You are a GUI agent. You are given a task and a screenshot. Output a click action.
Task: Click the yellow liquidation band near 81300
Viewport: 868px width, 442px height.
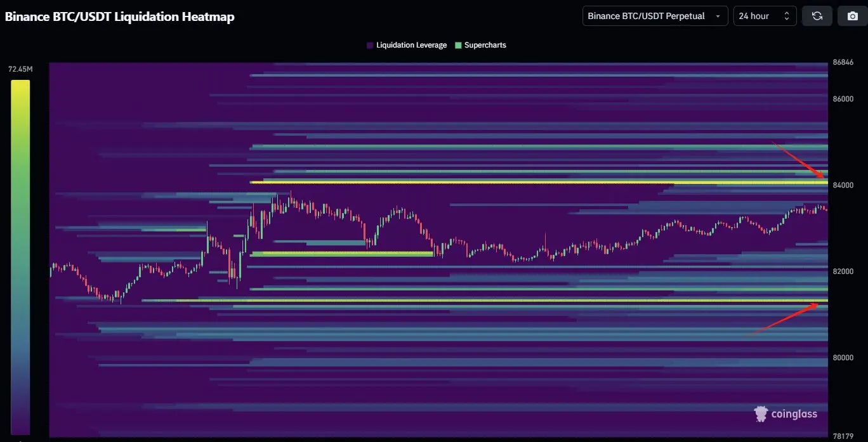(485, 300)
